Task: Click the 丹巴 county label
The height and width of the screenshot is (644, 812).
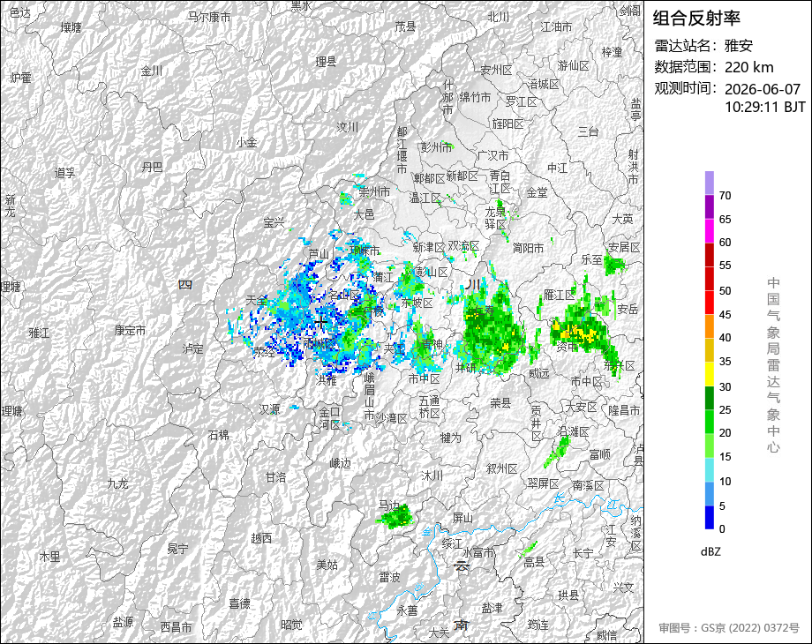Action: [152, 167]
